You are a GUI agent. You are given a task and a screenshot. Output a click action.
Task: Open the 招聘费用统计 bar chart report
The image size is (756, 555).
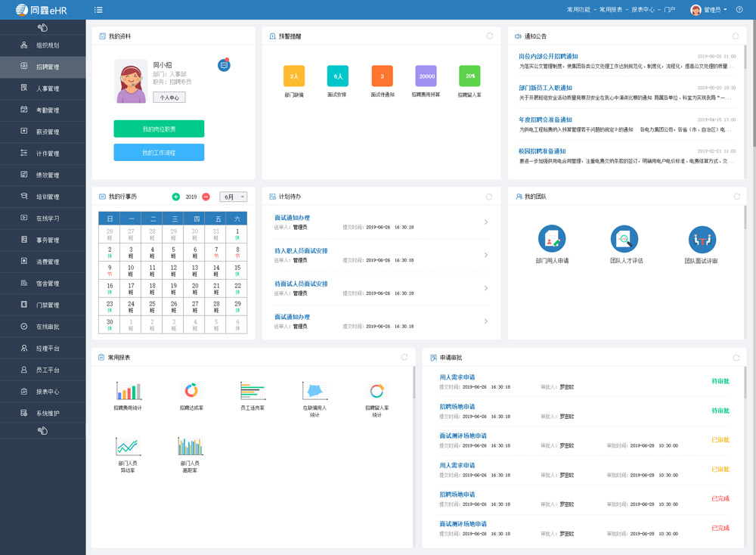point(128,391)
